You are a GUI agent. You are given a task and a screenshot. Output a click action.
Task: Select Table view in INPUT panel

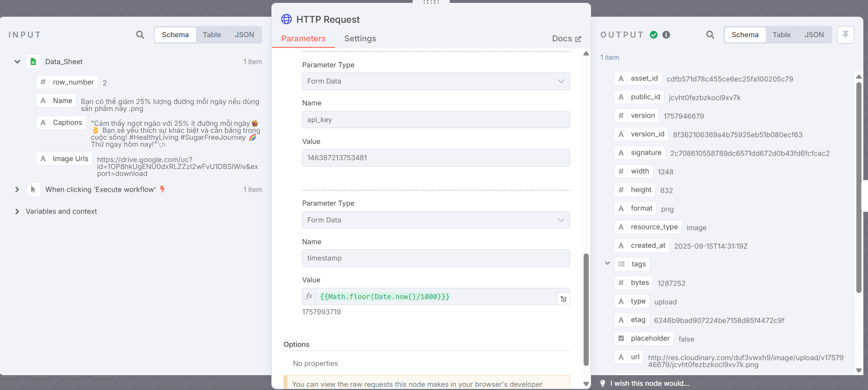click(212, 35)
